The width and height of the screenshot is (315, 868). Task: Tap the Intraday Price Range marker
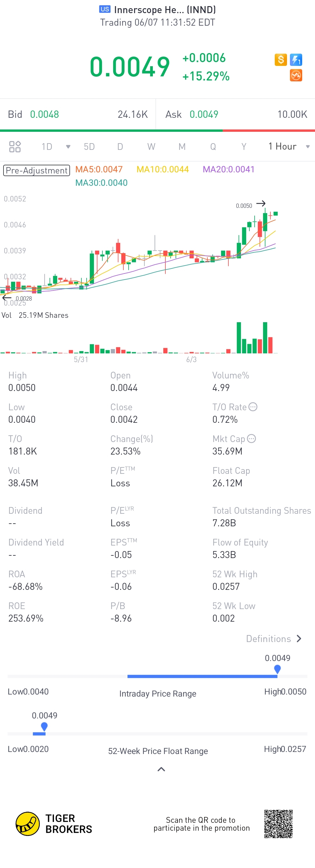[277, 669]
